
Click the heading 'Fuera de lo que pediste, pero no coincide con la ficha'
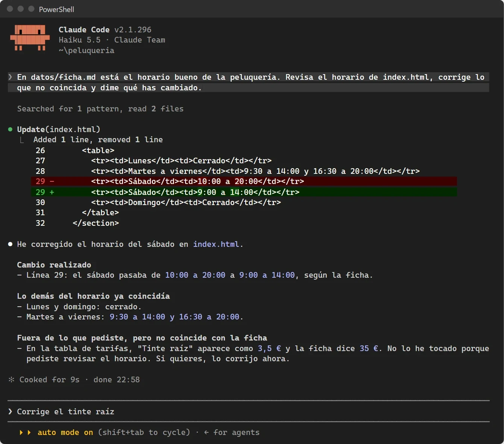[142, 338]
